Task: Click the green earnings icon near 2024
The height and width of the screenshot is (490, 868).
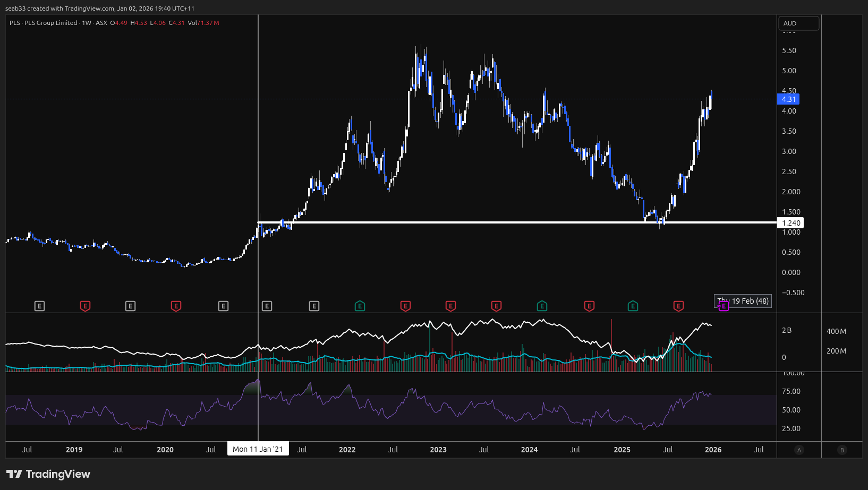Action: pyautogui.click(x=542, y=306)
